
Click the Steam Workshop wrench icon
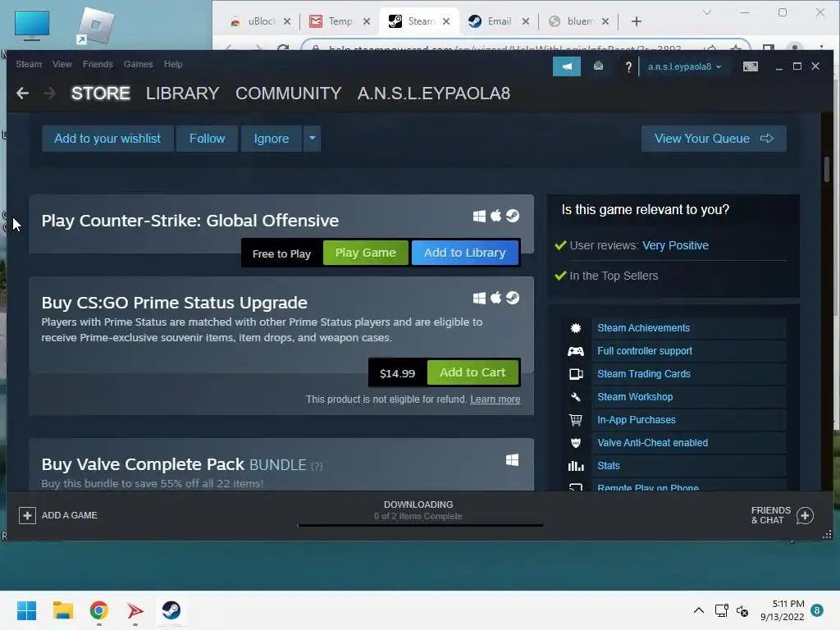coord(576,397)
